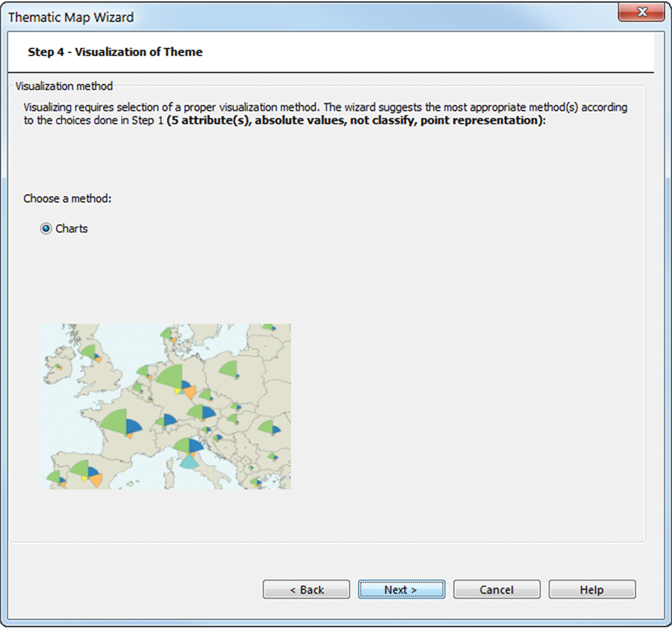
Task: Click the chart symbol over Romania
Action: click(269, 427)
